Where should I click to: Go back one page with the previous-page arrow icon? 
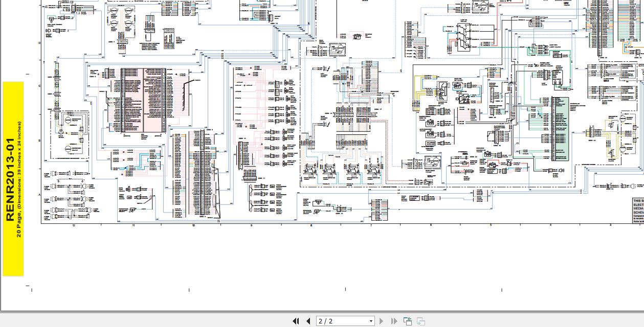(308, 321)
